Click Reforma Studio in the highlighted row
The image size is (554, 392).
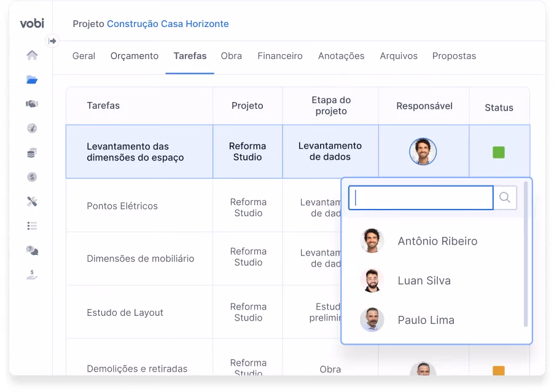coord(248,152)
